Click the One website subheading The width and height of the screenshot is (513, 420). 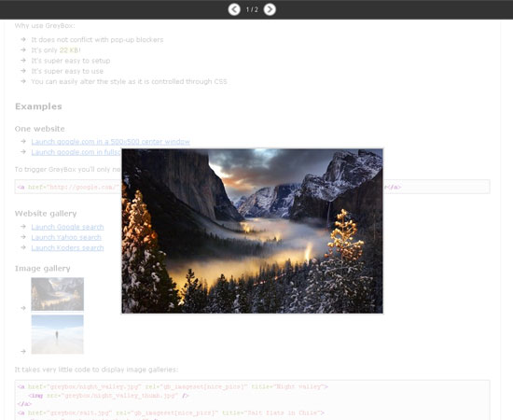coord(40,129)
